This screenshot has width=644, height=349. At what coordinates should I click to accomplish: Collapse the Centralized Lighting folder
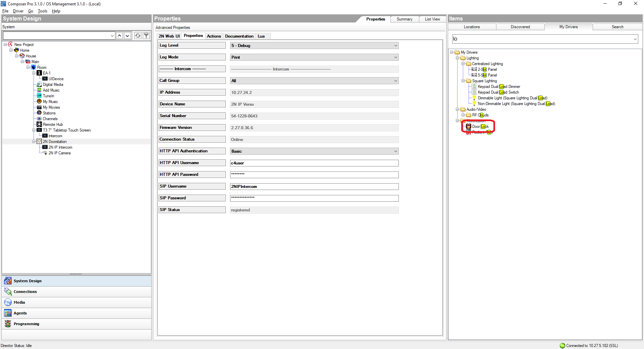tap(463, 64)
